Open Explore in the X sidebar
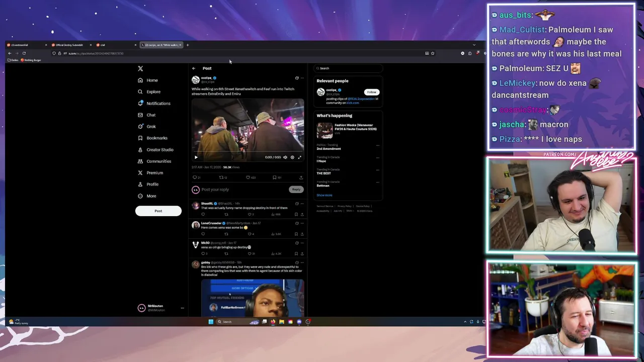 click(149, 92)
